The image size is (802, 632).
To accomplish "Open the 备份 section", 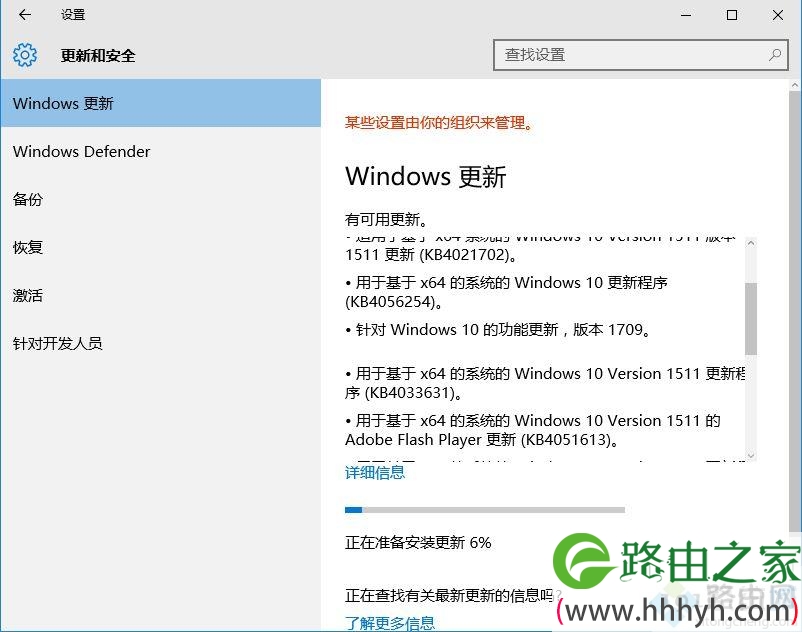I will 161,199.
